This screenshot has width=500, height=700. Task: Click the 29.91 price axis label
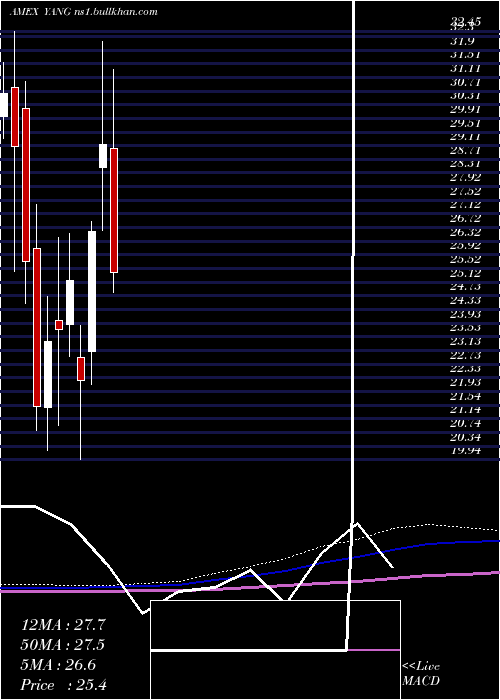tap(465, 110)
